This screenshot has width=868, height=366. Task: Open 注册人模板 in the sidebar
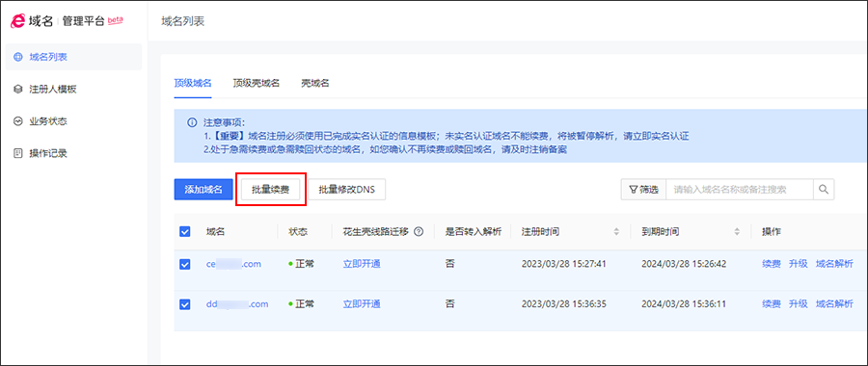click(x=73, y=89)
